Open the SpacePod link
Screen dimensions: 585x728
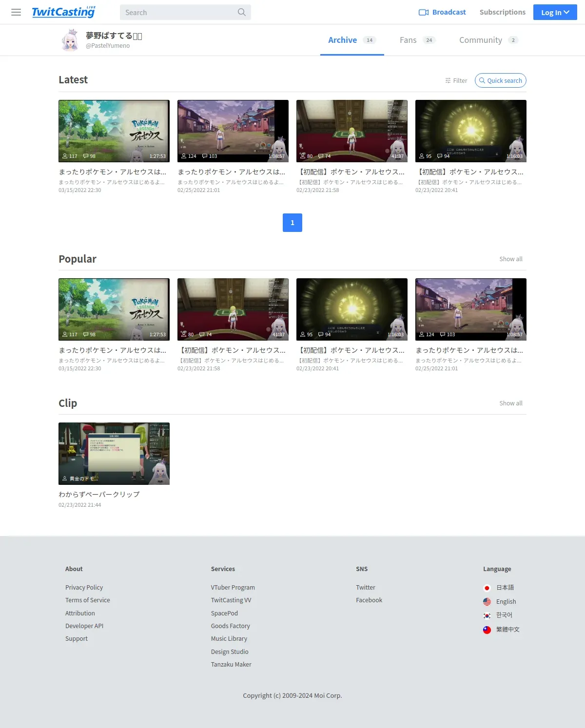pyautogui.click(x=224, y=613)
